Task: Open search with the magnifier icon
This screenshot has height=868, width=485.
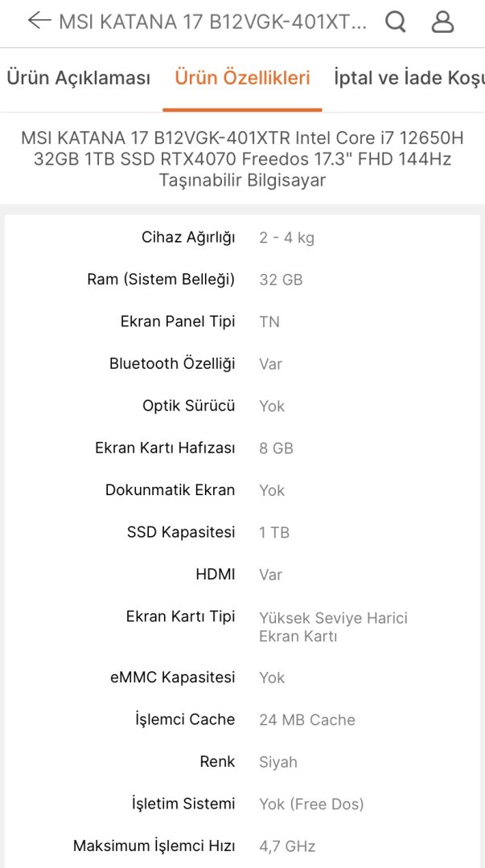Action: tap(395, 22)
